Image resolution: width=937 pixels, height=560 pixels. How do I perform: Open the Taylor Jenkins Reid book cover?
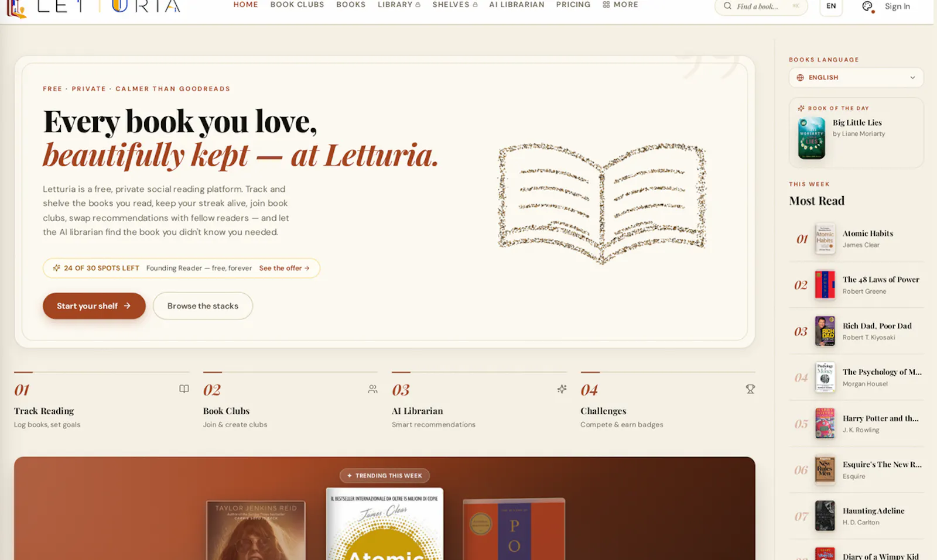256,530
